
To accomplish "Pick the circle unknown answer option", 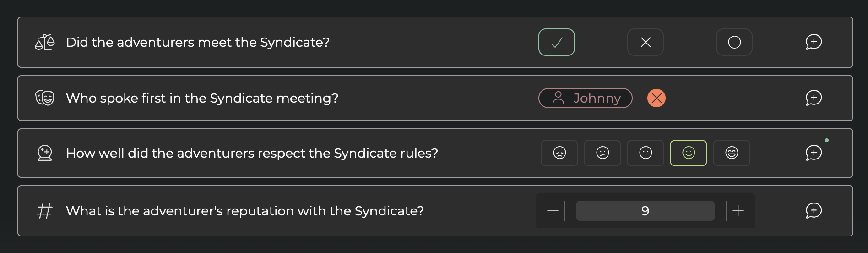I will point(734,42).
